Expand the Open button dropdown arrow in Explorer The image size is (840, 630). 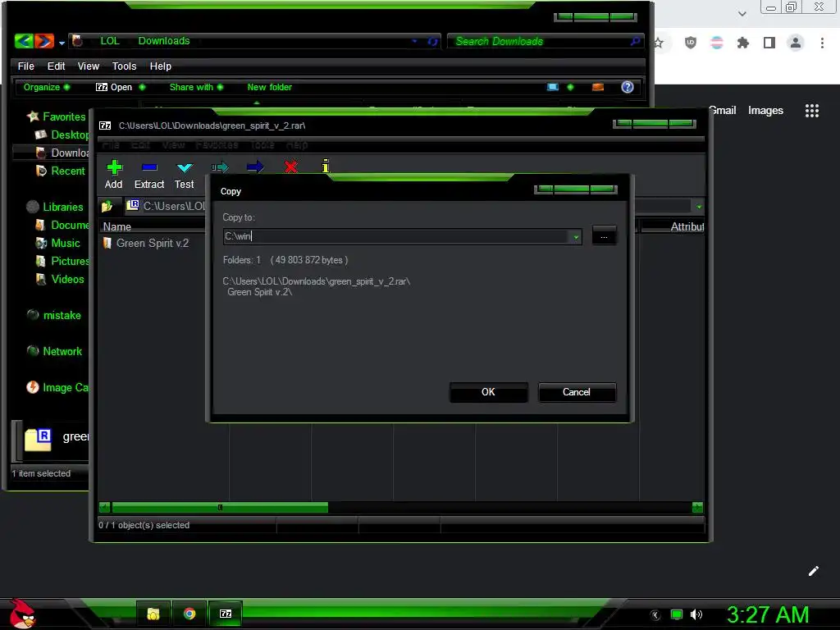point(142,87)
